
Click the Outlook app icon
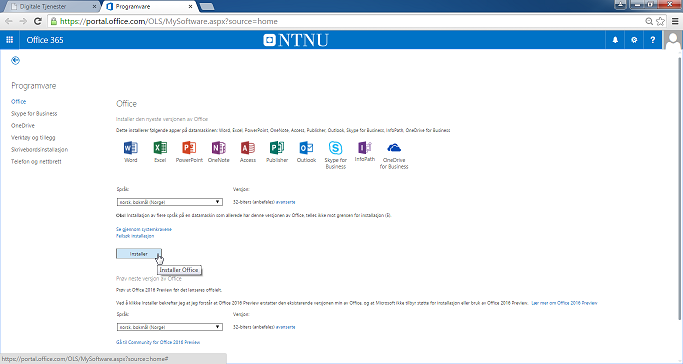[306, 148]
